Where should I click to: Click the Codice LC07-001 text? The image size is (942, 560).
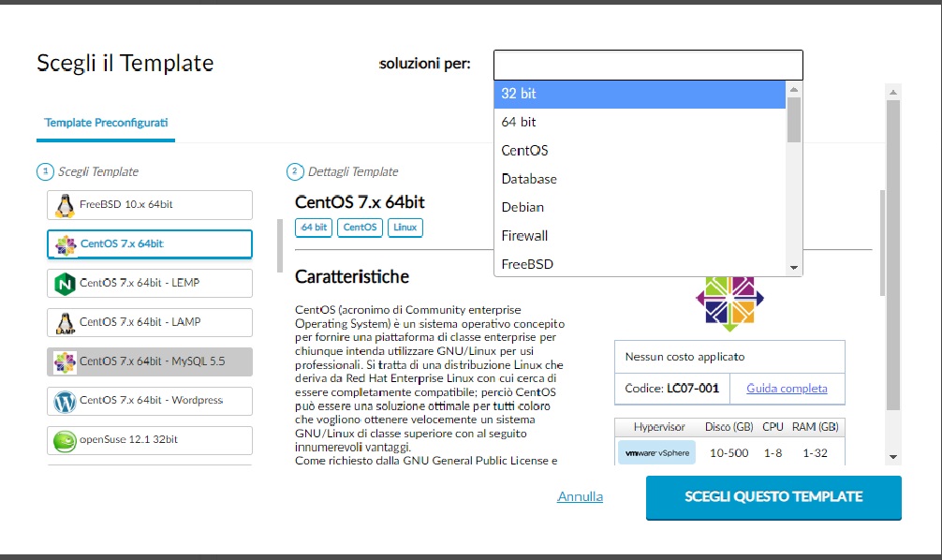[671, 389]
